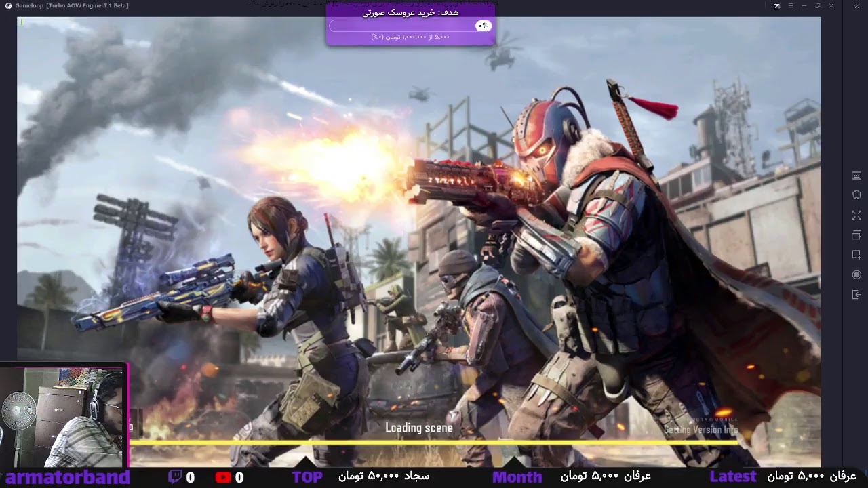Click the "Gameloop [Turbo AOW Engine 7.1 Beta]" title

(72, 6)
